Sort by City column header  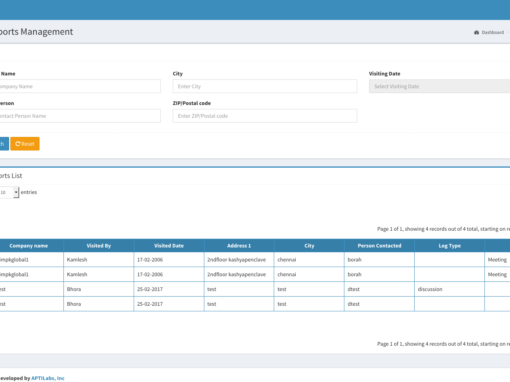pyautogui.click(x=309, y=246)
